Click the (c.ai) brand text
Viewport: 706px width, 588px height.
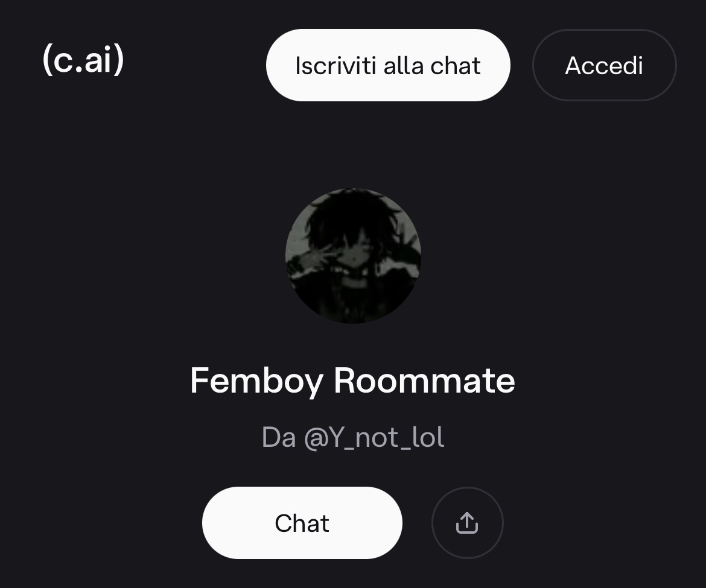pos(83,60)
